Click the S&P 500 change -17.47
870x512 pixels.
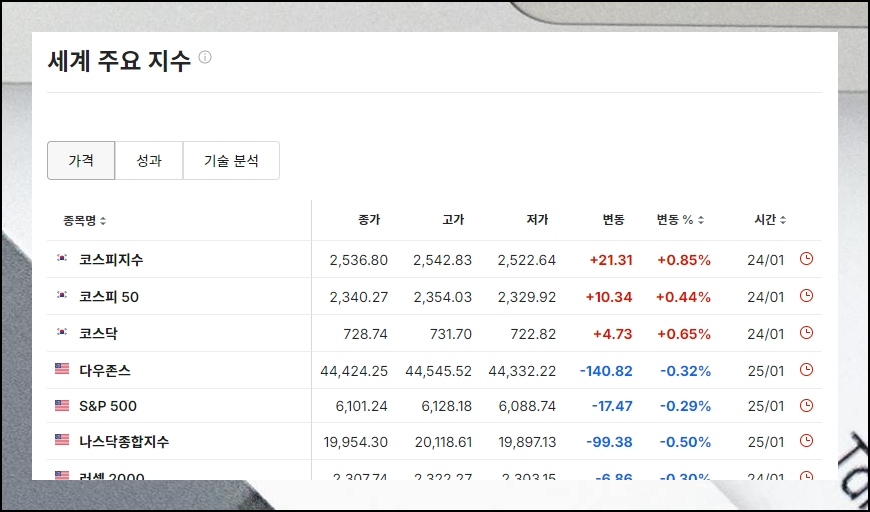(612, 406)
